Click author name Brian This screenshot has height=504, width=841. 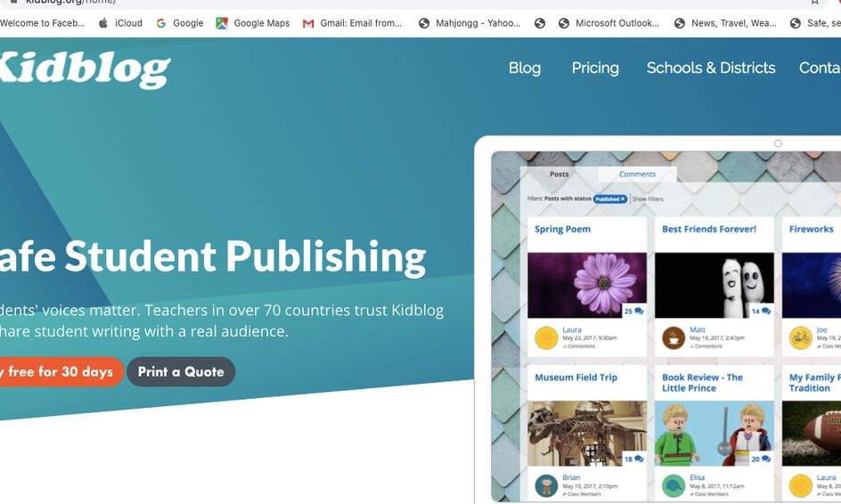coord(571,477)
